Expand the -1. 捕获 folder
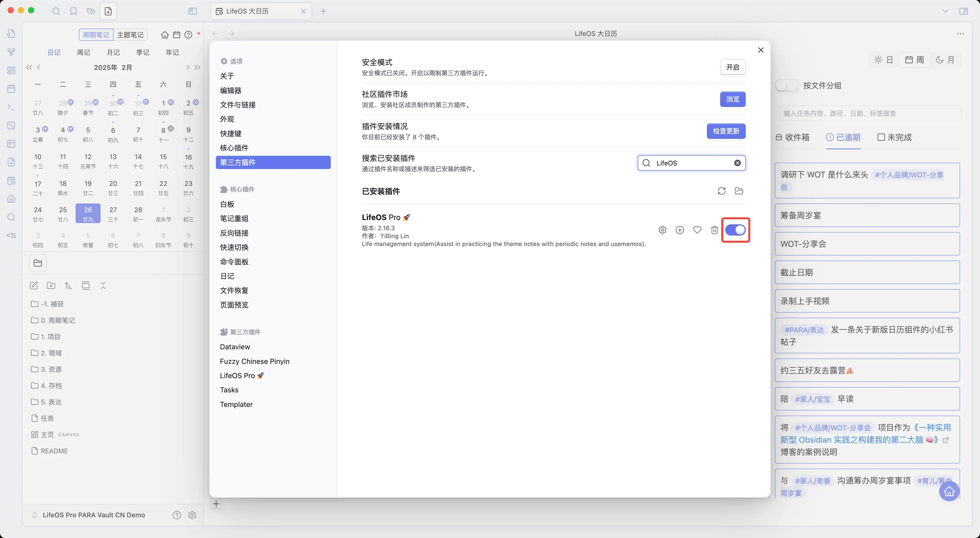 52,304
